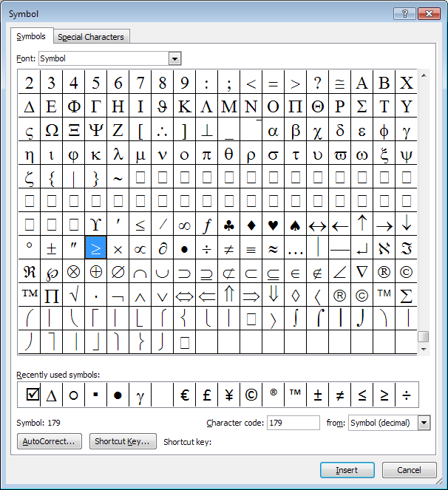Pick the double-headed left-right arrow symbol

click(x=318, y=224)
